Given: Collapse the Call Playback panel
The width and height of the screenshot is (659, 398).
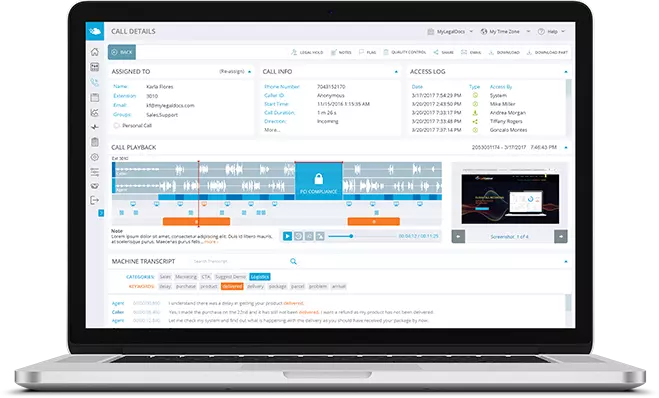Looking at the screenshot, I should (566, 148).
